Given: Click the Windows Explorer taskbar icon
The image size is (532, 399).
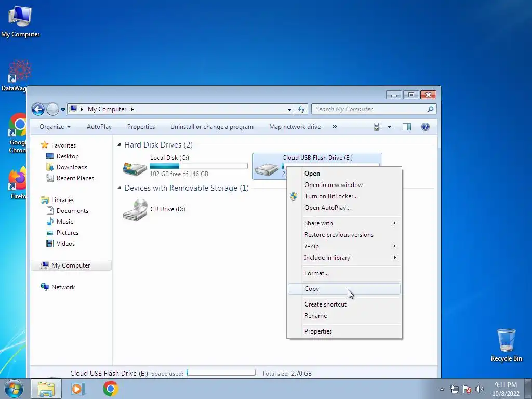Looking at the screenshot, I should pyautogui.click(x=46, y=389).
